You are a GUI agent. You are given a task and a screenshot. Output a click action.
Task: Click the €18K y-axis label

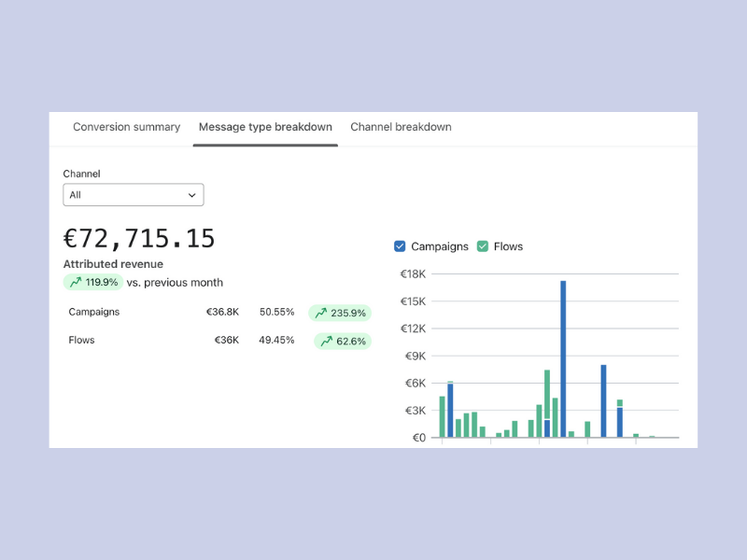(413, 274)
